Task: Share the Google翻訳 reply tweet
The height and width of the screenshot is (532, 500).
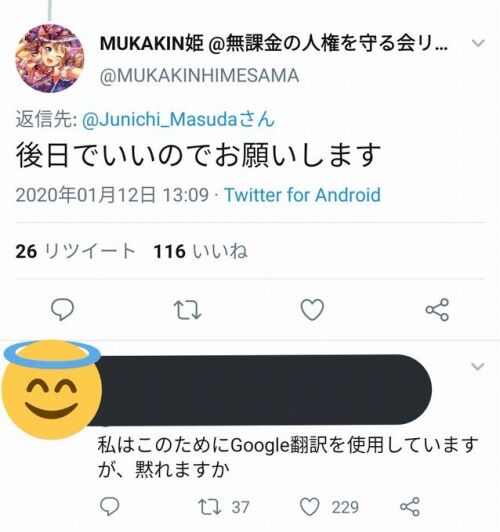Action: 410,507
